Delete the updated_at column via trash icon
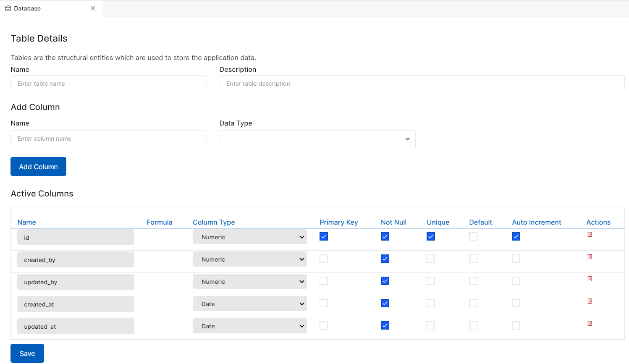 tap(590, 323)
